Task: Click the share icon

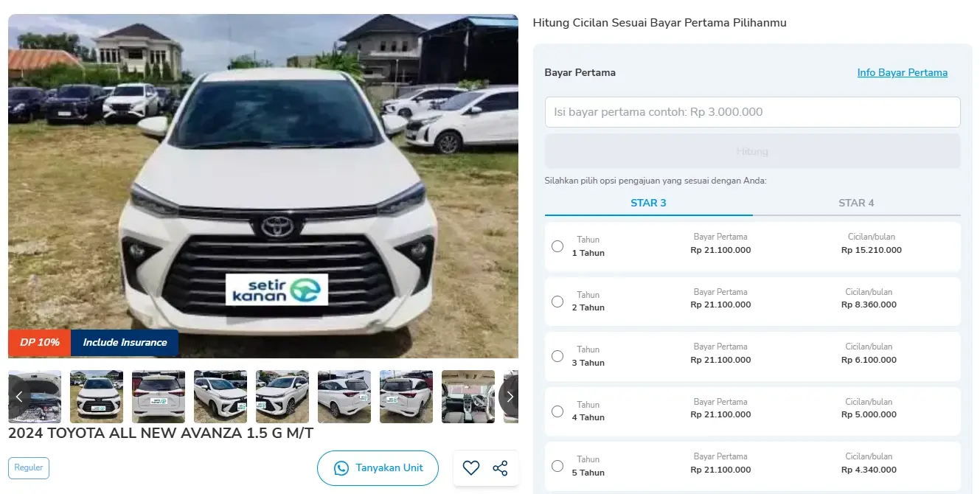Action: tap(500, 467)
